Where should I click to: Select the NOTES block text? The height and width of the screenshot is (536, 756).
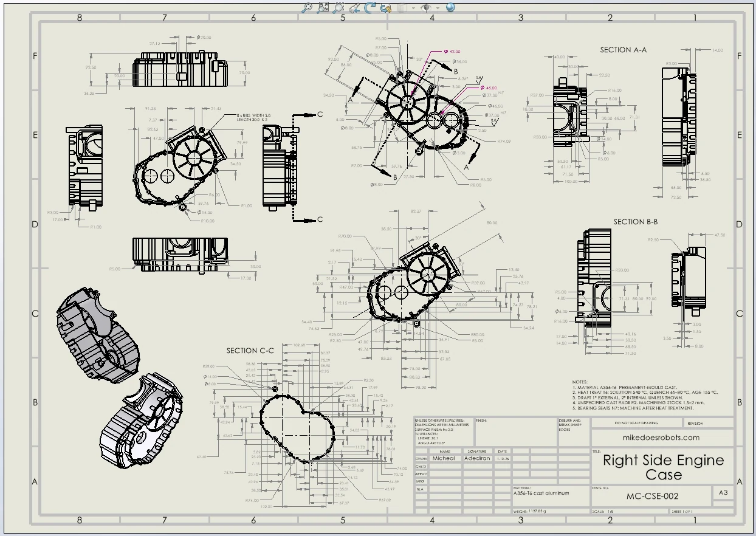[x=645, y=395]
